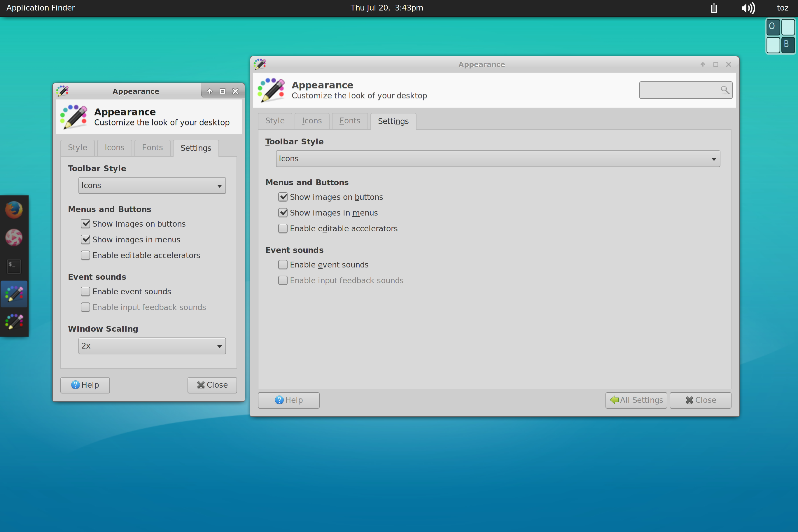Image resolution: width=798 pixels, height=532 pixels.
Task: Click the All Settings button
Action: [x=636, y=400]
